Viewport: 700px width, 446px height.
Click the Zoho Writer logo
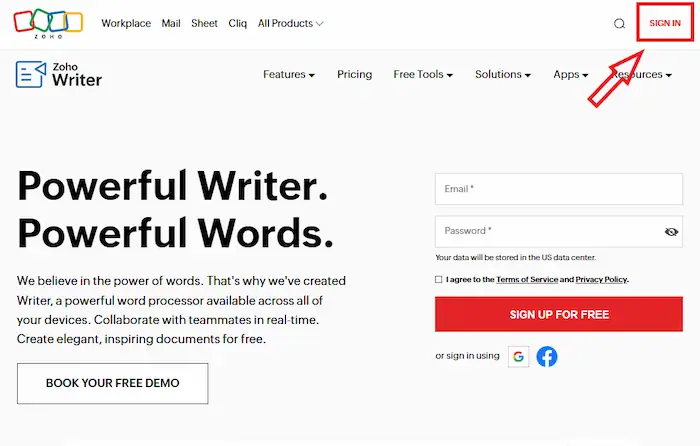(x=59, y=75)
